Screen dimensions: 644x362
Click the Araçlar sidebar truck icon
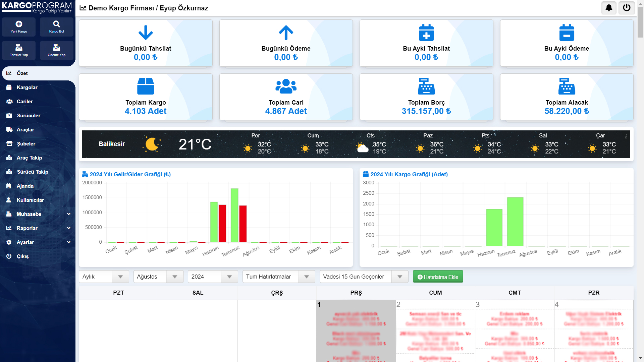(9, 129)
